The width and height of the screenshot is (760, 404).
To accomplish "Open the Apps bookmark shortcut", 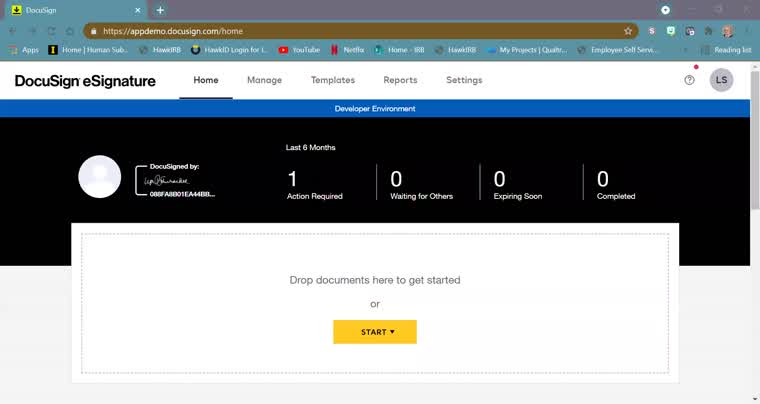I will [24, 50].
